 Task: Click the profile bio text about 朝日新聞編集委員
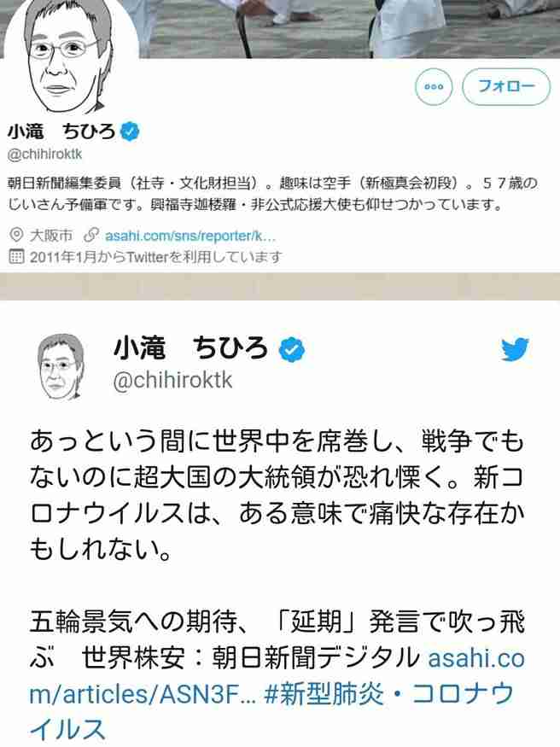coord(272,194)
